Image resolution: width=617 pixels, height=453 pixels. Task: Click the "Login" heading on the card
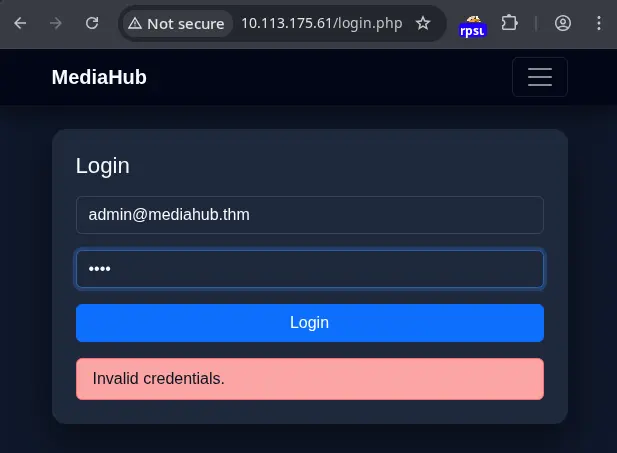pos(103,166)
